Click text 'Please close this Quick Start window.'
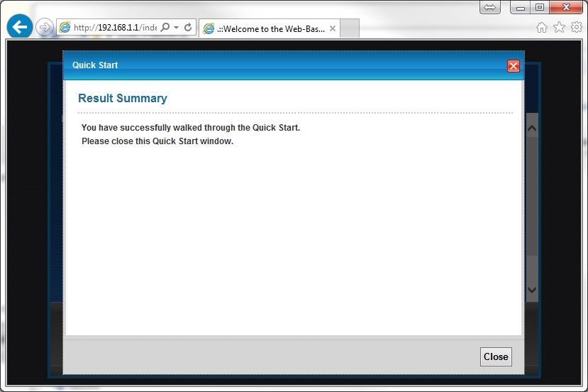Viewport: 588px width, 392px height. click(157, 141)
